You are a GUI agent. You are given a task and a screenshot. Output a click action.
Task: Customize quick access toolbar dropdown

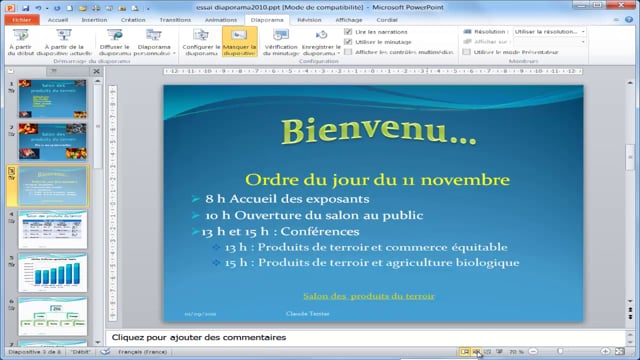click(x=148, y=8)
